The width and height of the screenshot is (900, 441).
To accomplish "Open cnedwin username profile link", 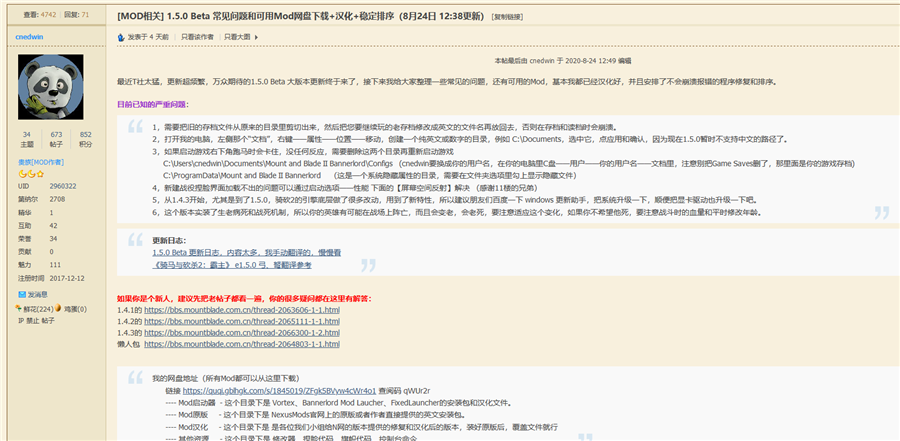I will tap(30, 37).
